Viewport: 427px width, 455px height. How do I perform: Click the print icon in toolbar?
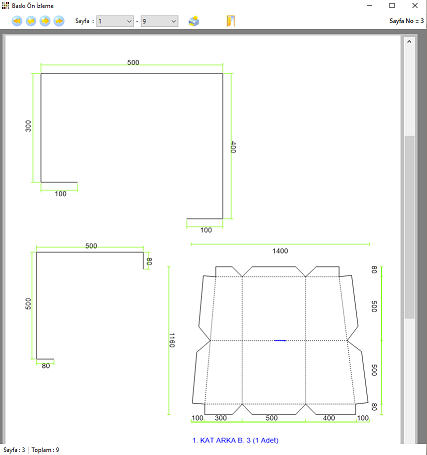(194, 21)
